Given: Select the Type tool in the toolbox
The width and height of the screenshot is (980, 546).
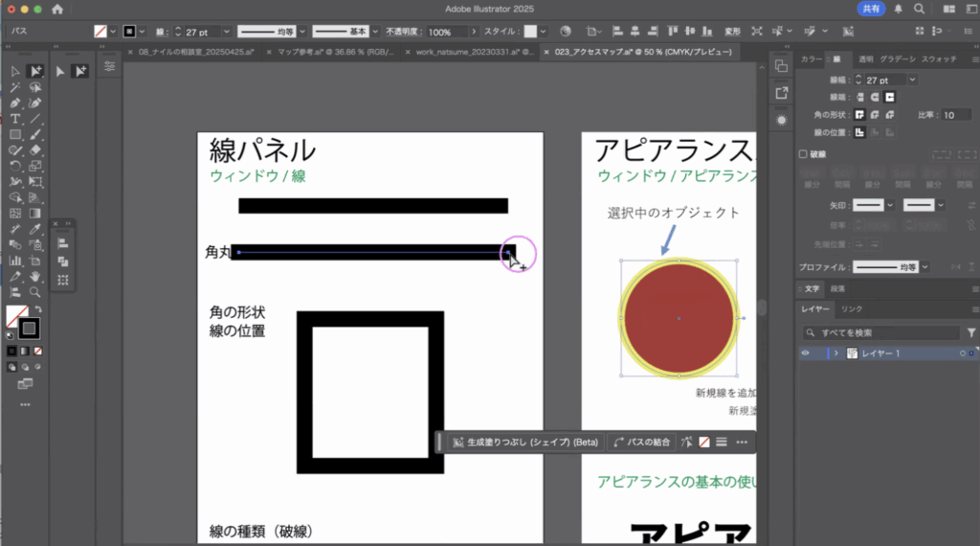Looking at the screenshot, I should tap(15, 119).
